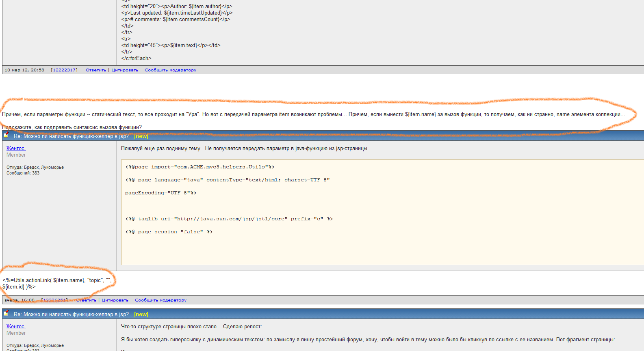Report post 12226251 with 'Сообщить модератору'

click(x=160, y=300)
